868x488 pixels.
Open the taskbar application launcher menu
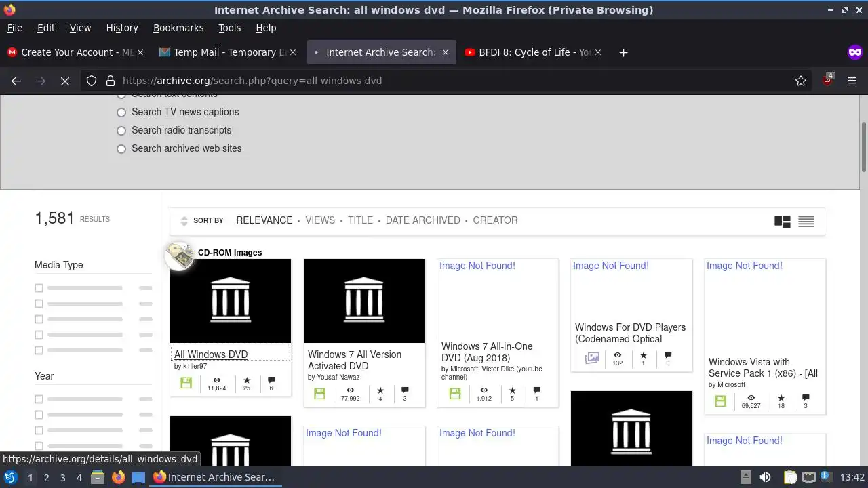click(11, 477)
